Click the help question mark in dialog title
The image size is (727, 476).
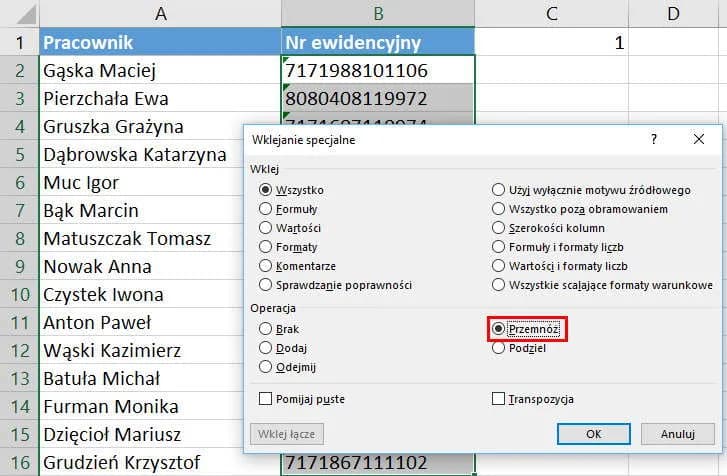(x=654, y=140)
